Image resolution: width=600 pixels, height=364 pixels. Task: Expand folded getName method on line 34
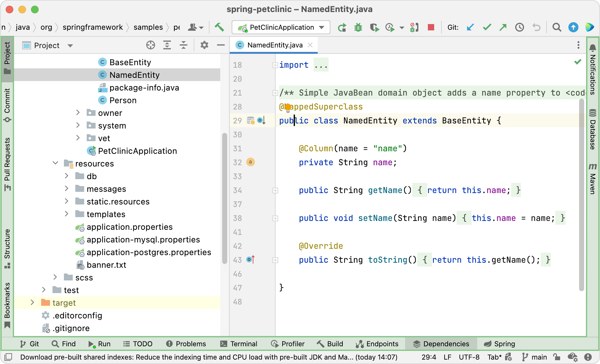pos(275,191)
